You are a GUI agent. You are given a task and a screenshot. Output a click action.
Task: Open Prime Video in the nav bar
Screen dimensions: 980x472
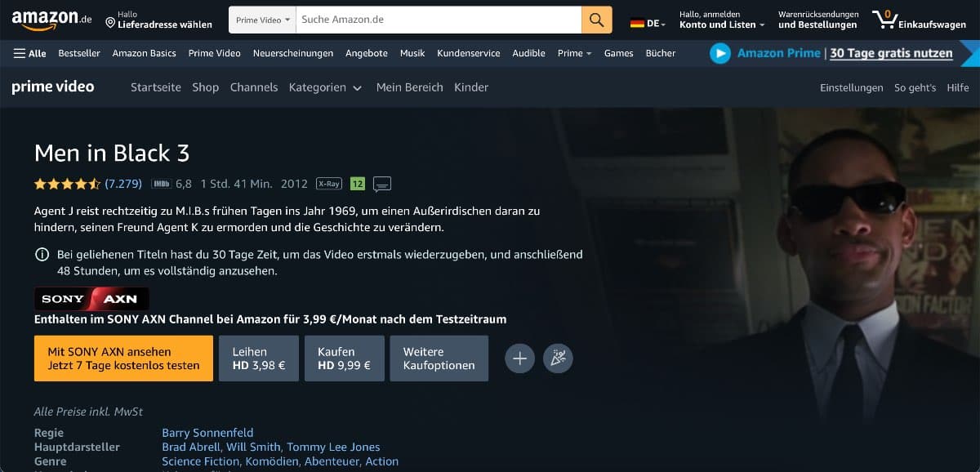[215, 53]
